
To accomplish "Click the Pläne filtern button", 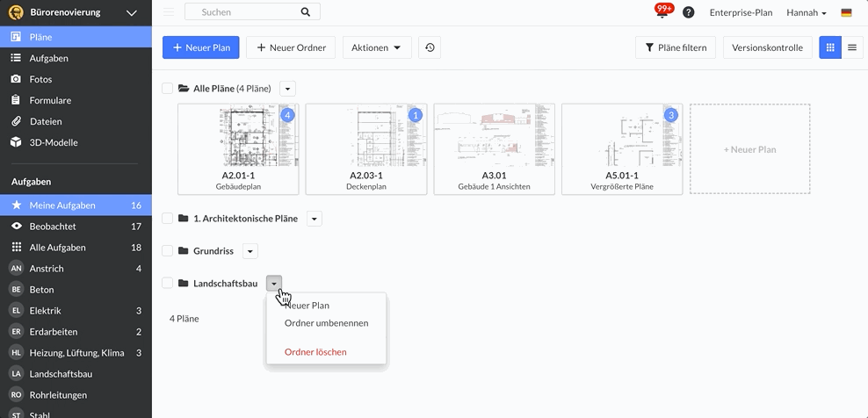I will click(x=676, y=47).
